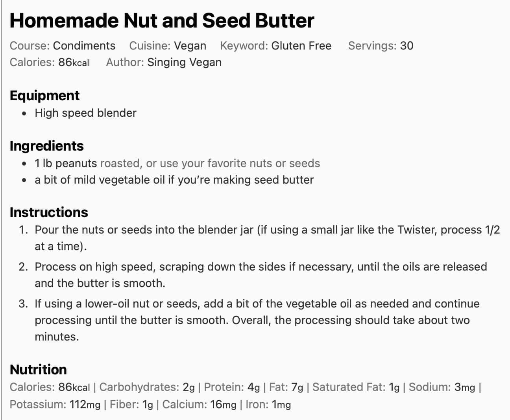Click the Homemade Nut and Seed Butter title
Screen dimensions: 510x420
pyautogui.click(x=162, y=21)
